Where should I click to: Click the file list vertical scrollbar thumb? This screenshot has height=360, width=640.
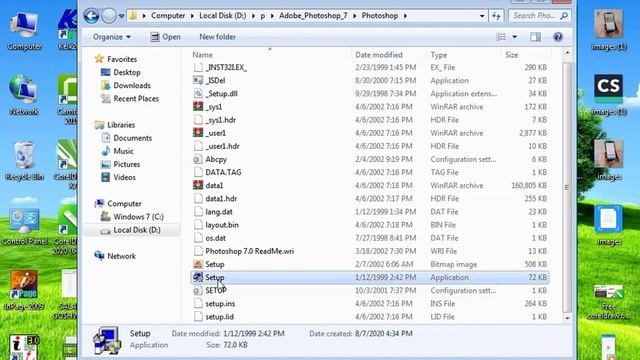567,186
